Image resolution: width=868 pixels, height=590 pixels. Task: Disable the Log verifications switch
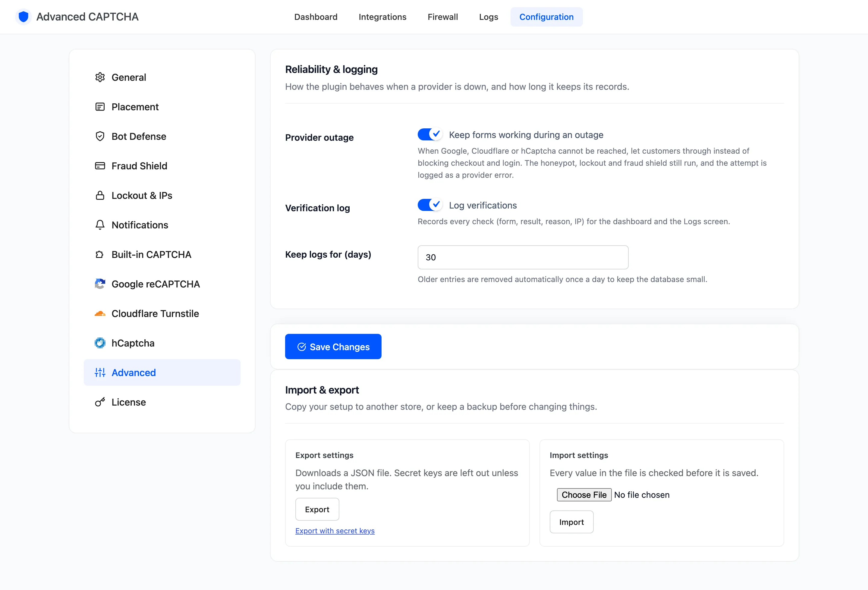[x=430, y=205]
